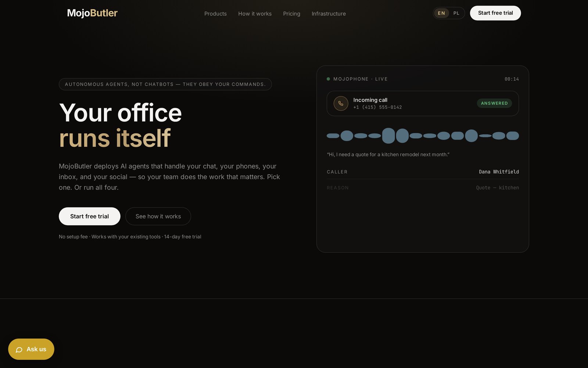Screen dimensions: 588x368
Task: Open the Products nav item
Action: coord(215,14)
